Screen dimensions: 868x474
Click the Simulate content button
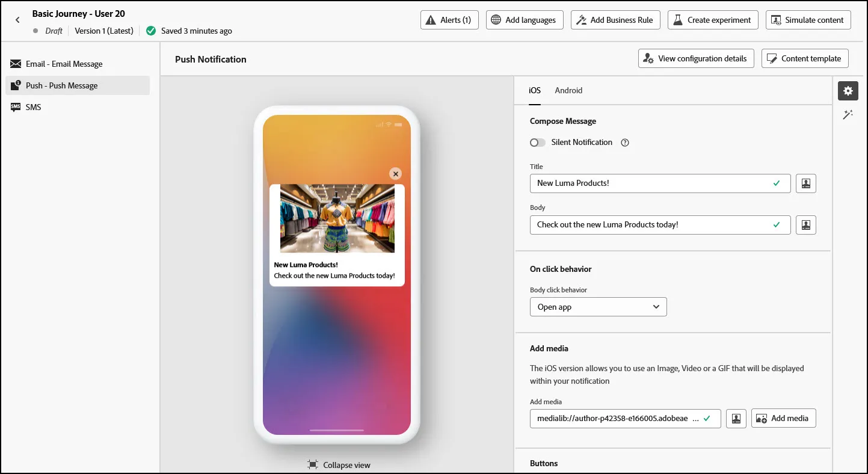808,20
